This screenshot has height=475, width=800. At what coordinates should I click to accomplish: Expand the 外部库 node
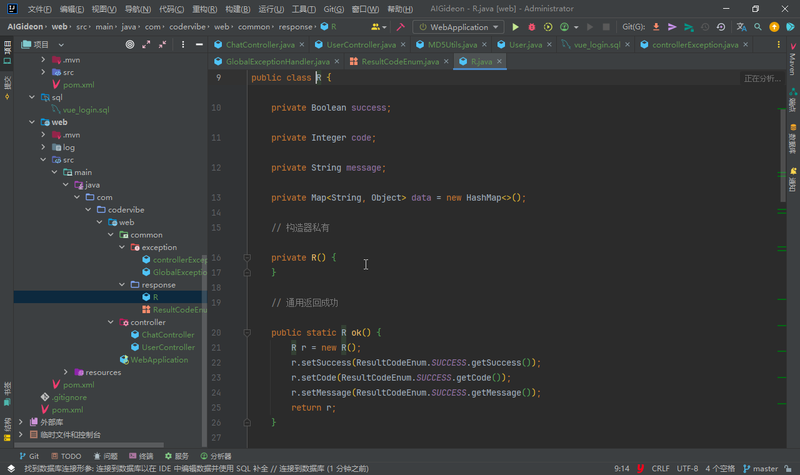click(x=21, y=422)
